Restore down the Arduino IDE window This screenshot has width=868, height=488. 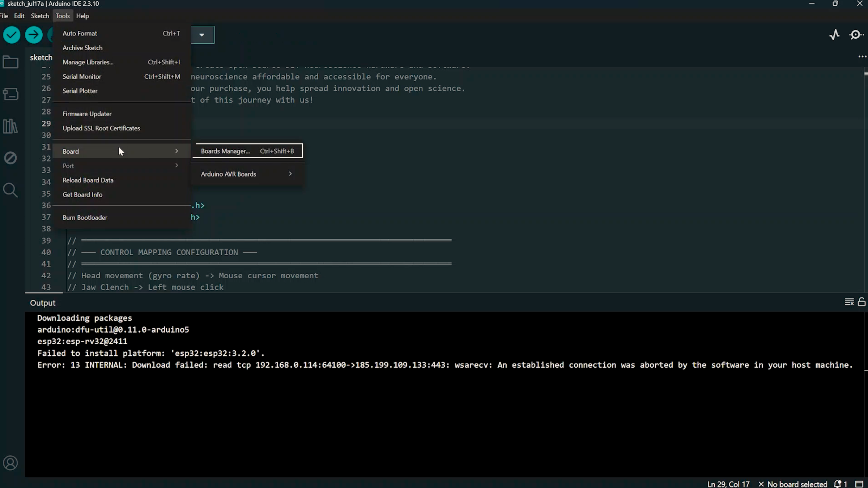(835, 4)
